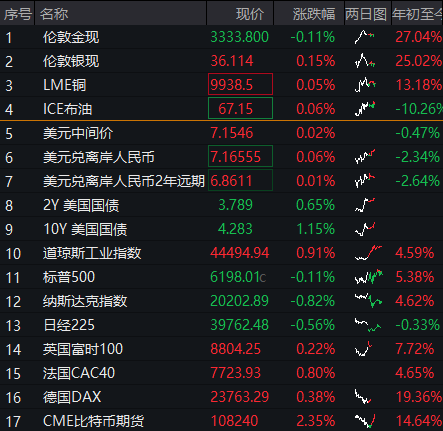Click the 名称 column header
Image resolution: width=443 pixels, height=431 pixels.
54,14
